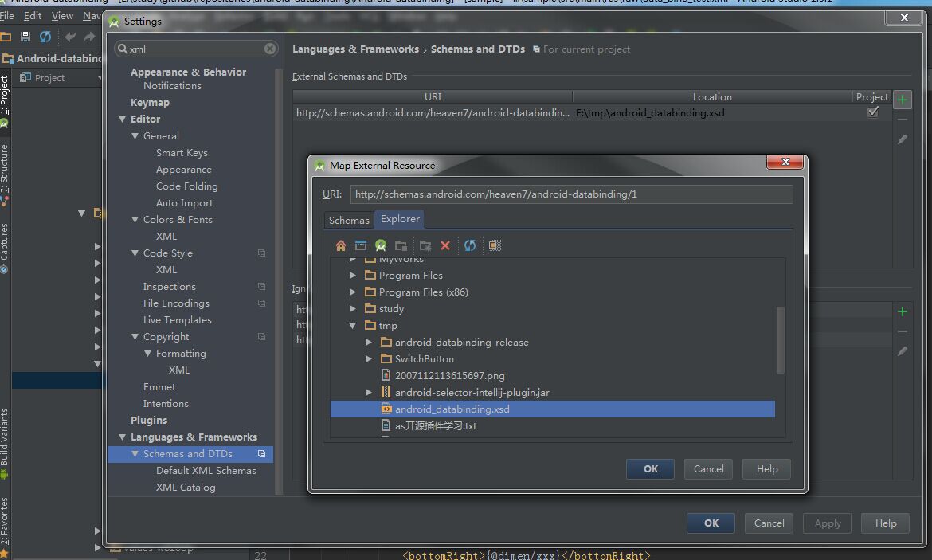Screen dimensions: 932x560
Task: Click the Location column header
Action: 712,97
